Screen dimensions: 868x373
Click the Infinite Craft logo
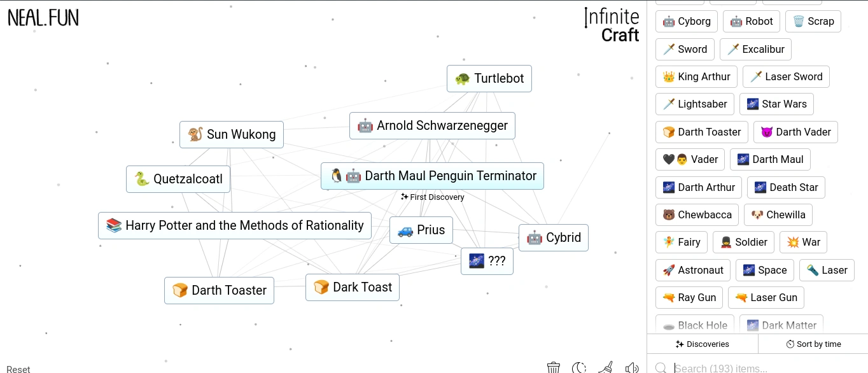click(612, 25)
